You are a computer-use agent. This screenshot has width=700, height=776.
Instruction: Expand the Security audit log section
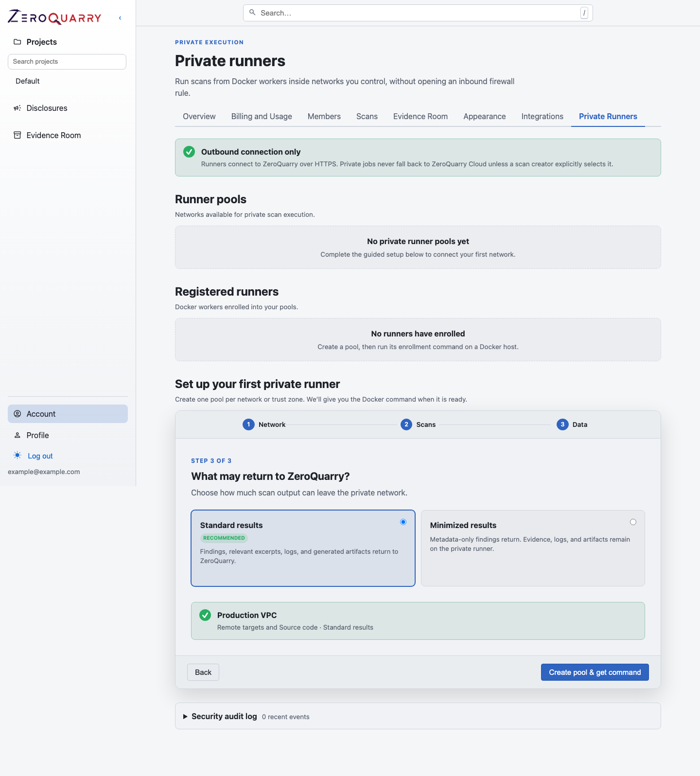(x=418, y=716)
